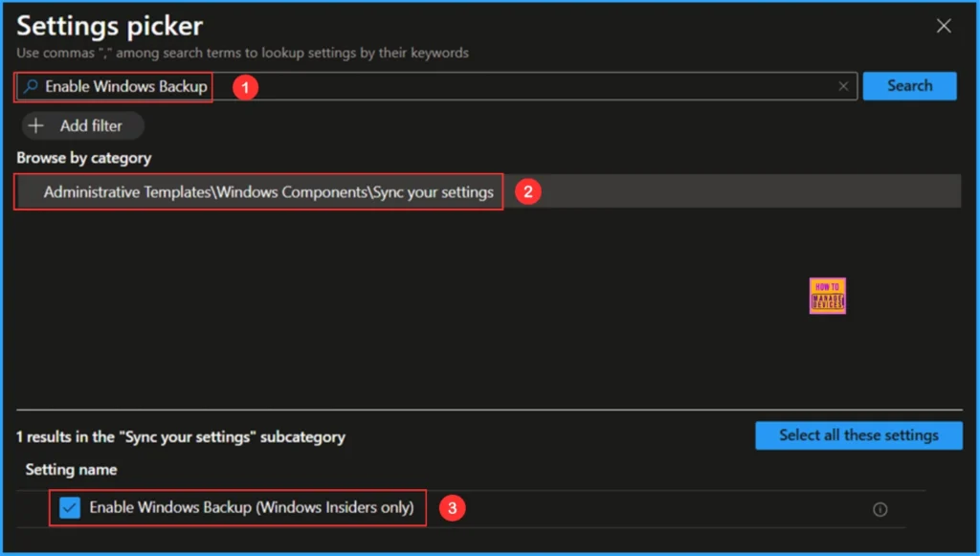Close the Settings picker panel
Viewport: 980px width, 556px height.
(944, 26)
